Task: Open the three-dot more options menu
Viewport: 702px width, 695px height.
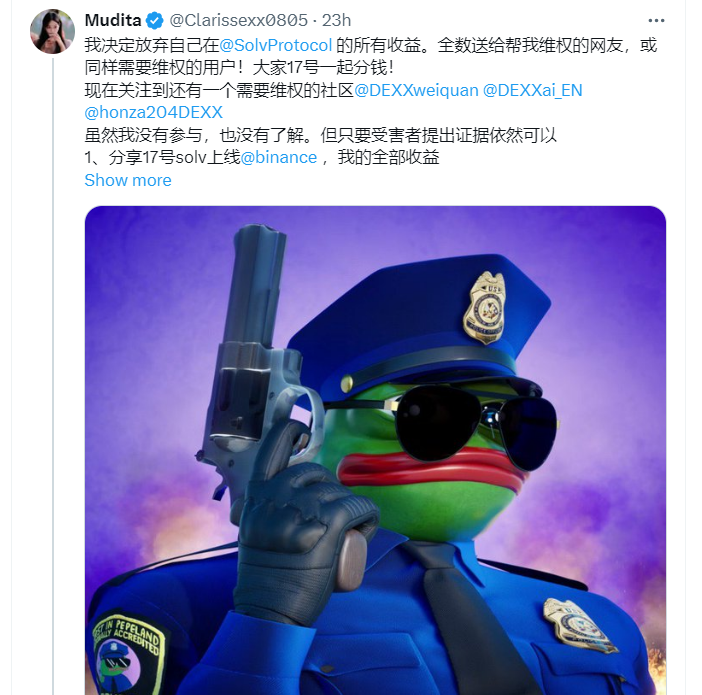Action: pyautogui.click(x=656, y=21)
